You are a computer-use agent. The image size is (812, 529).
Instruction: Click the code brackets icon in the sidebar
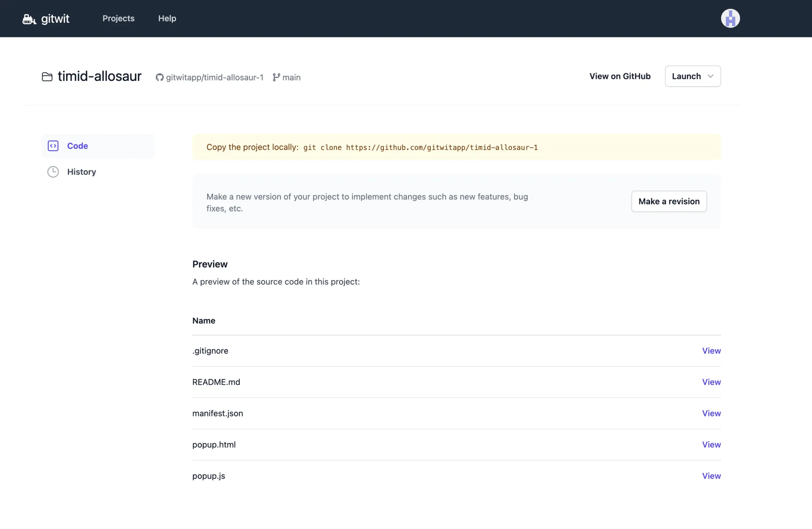(53, 145)
